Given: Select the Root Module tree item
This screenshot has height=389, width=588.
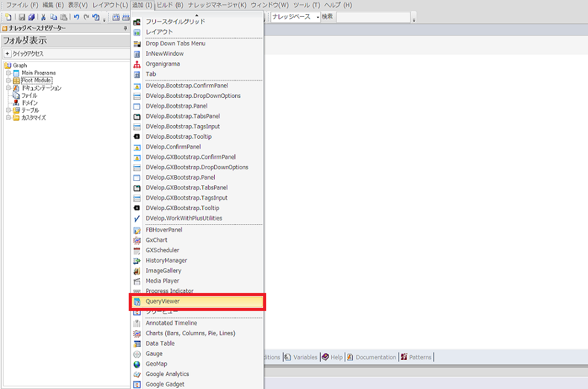Looking at the screenshot, I should click(x=37, y=81).
